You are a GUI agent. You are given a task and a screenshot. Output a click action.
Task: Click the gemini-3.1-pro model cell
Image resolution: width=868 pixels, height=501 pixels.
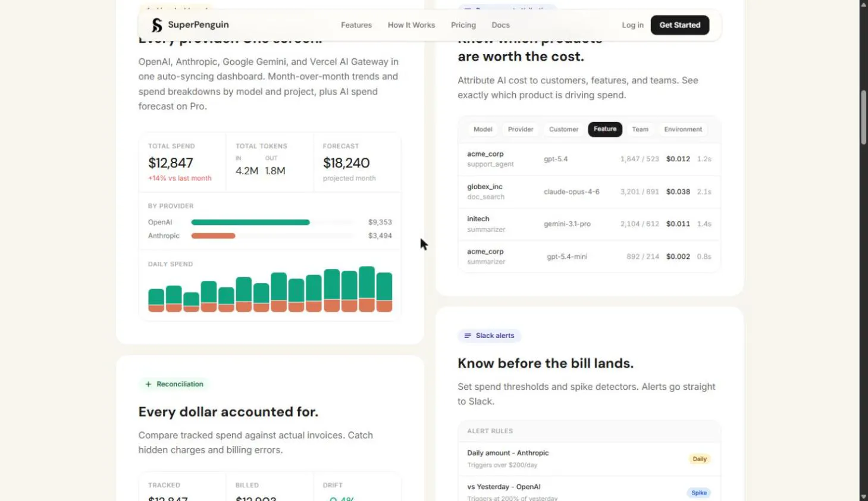pyautogui.click(x=567, y=224)
